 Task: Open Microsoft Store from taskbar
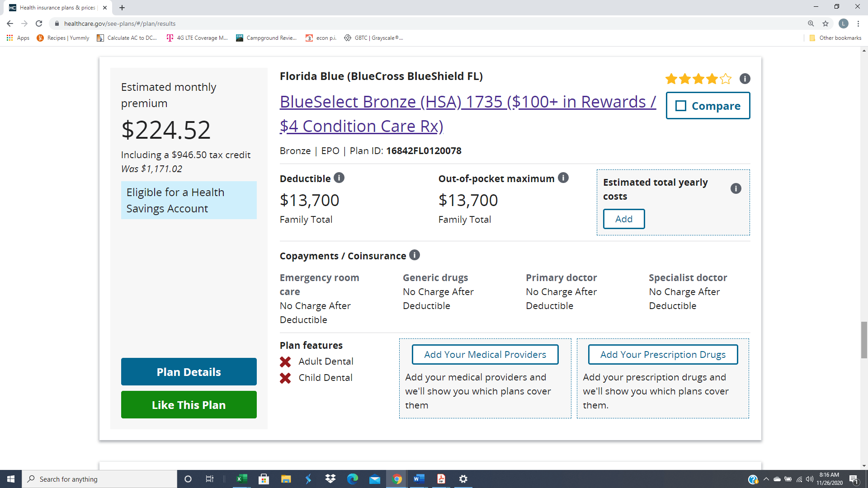tap(264, 479)
